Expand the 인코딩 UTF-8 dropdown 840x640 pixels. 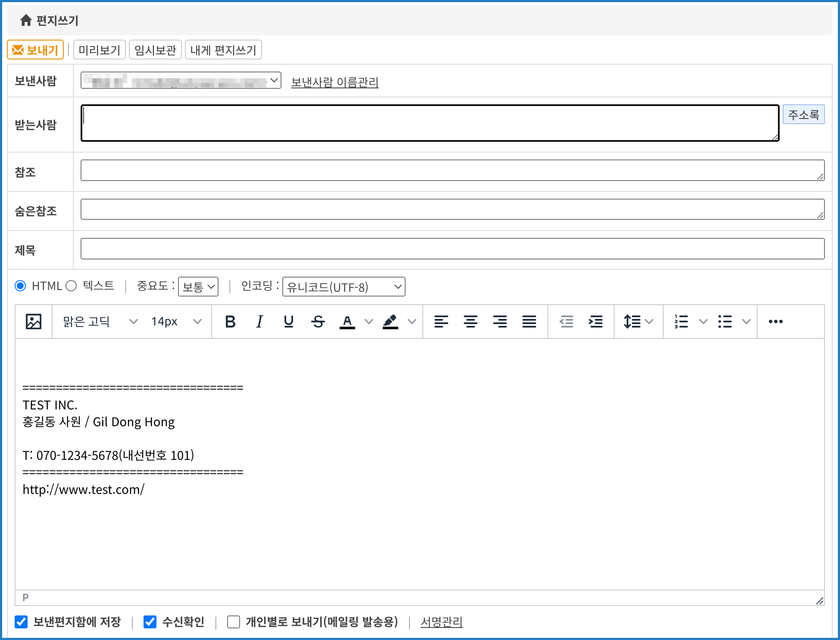click(x=343, y=287)
